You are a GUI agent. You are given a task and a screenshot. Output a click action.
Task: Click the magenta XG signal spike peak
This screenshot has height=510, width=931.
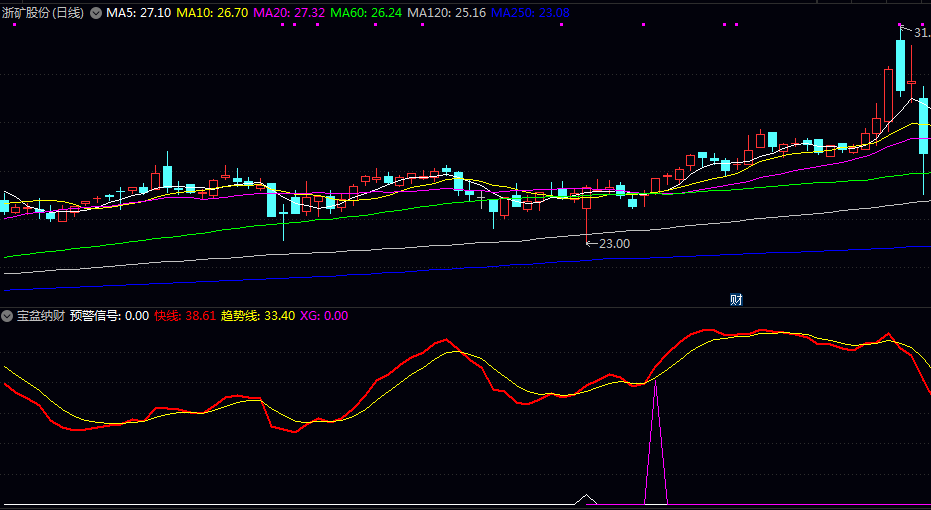pos(655,386)
